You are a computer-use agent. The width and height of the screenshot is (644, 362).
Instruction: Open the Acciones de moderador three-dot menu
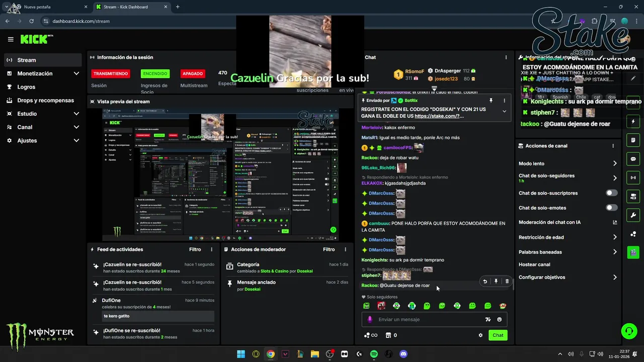pyautogui.click(x=345, y=249)
